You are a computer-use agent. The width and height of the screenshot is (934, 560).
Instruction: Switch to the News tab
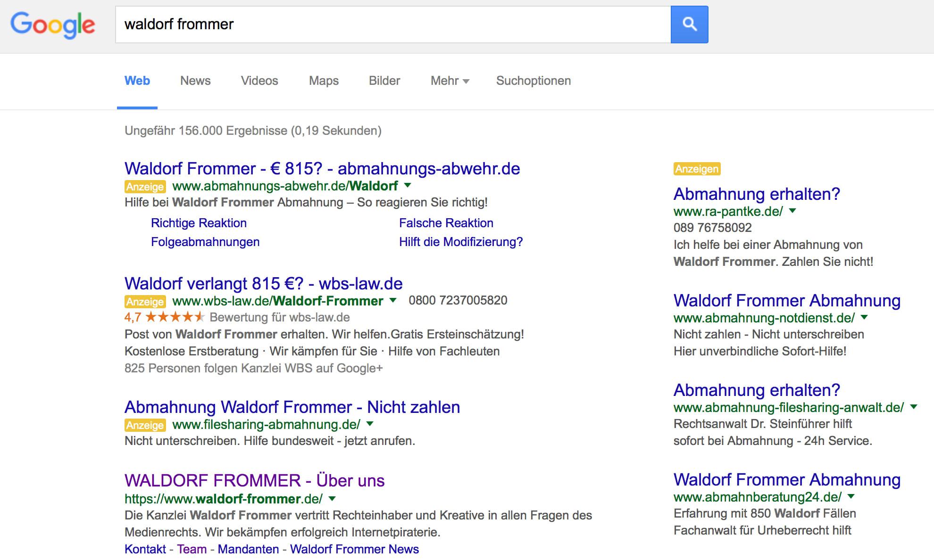[x=195, y=81]
